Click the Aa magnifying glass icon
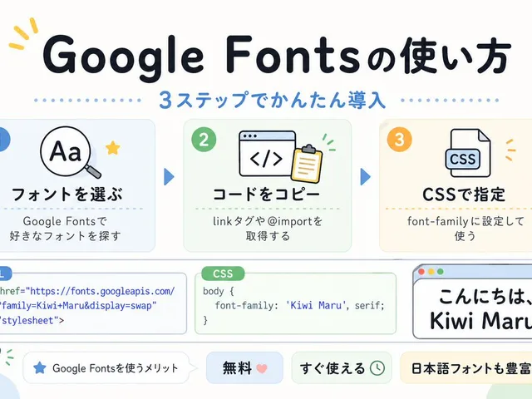Image resolution: width=532 pixels, height=399 pixels. [x=70, y=153]
